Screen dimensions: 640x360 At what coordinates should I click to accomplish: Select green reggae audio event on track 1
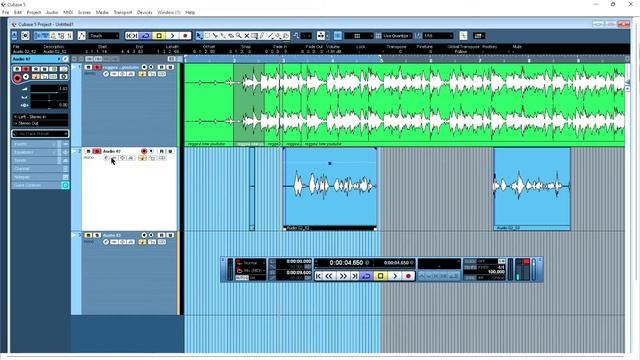404,104
